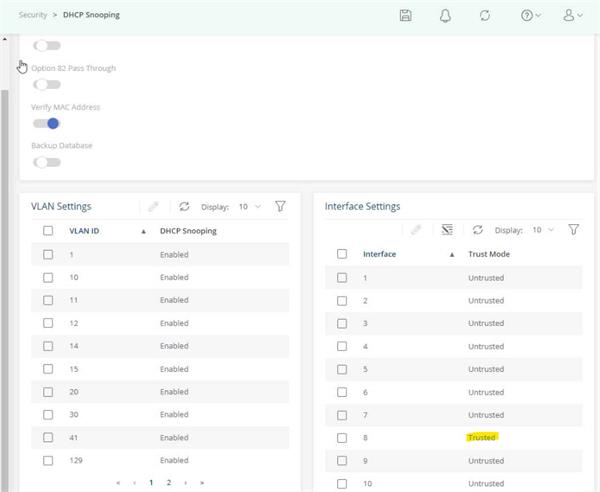Expand the help menu dropdown
This screenshot has height=492, width=600.
pyautogui.click(x=531, y=16)
